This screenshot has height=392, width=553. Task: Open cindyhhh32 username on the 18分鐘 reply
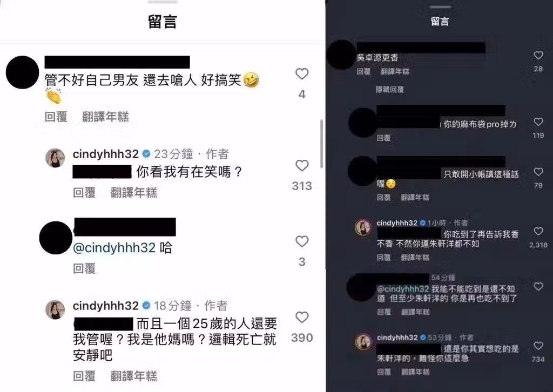coord(105,306)
